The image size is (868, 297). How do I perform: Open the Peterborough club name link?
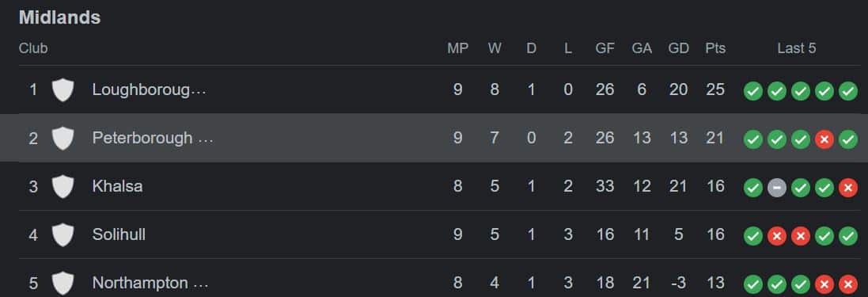[152, 138]
